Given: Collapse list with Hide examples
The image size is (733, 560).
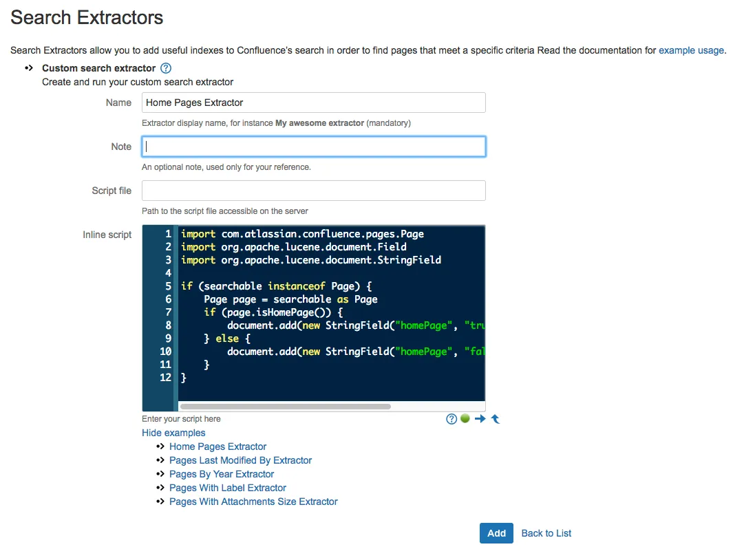Looking at the screenshot, I should pyautogui.click(x=173, y=433).
